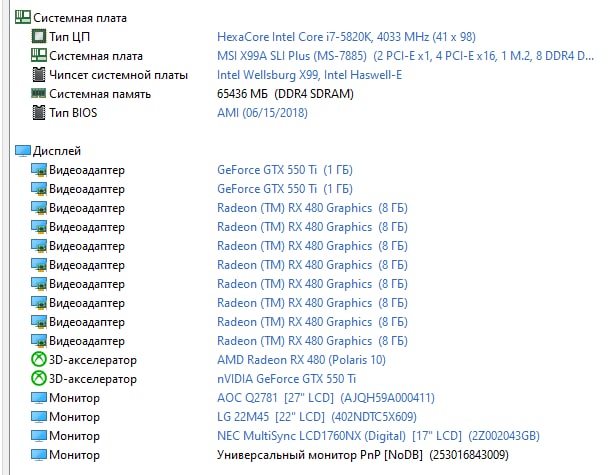The height and width of the screenshot is (475, 612).
Task: Click the monitor icon beside the Дисплей header
Action: 23,151
